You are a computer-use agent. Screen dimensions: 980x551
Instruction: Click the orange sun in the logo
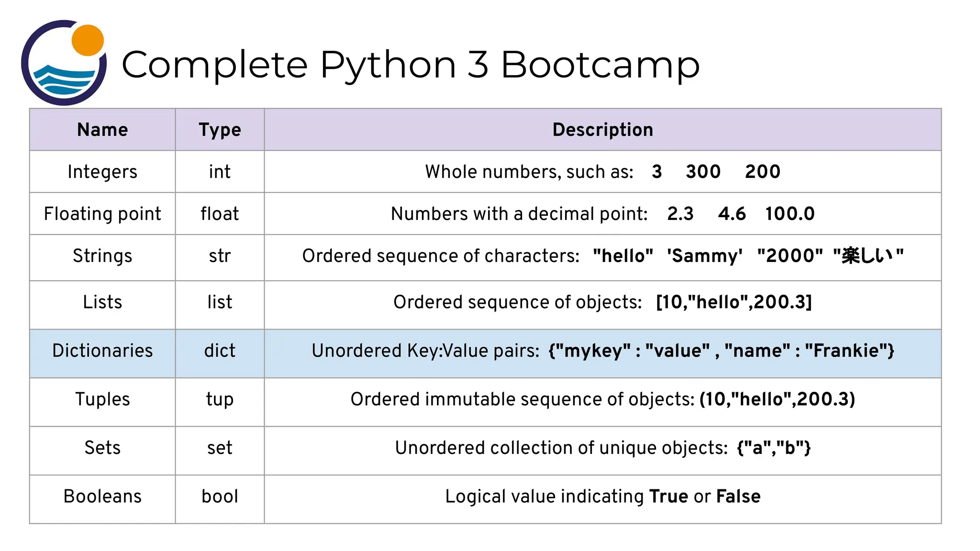pyautogui.click(x=88, y=40)
